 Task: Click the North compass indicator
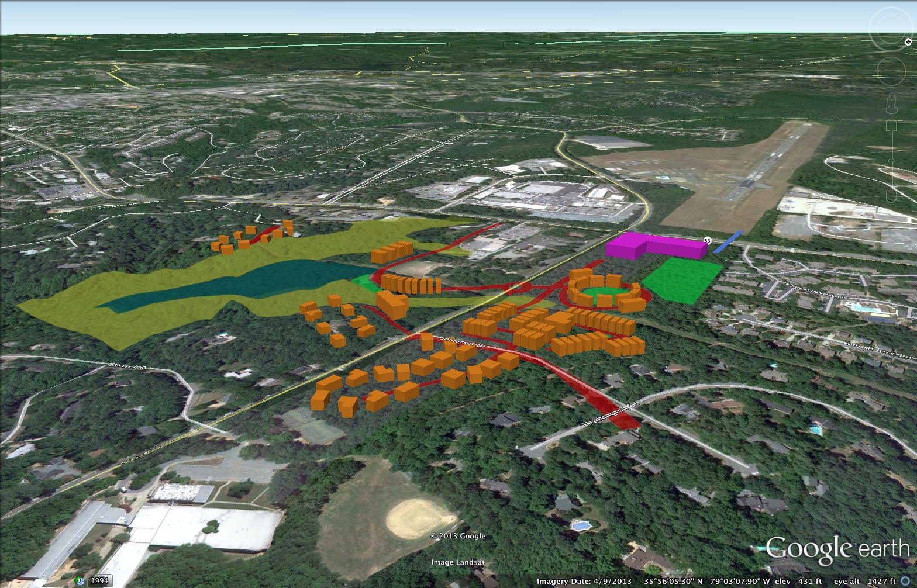click(x=908, y=41)
